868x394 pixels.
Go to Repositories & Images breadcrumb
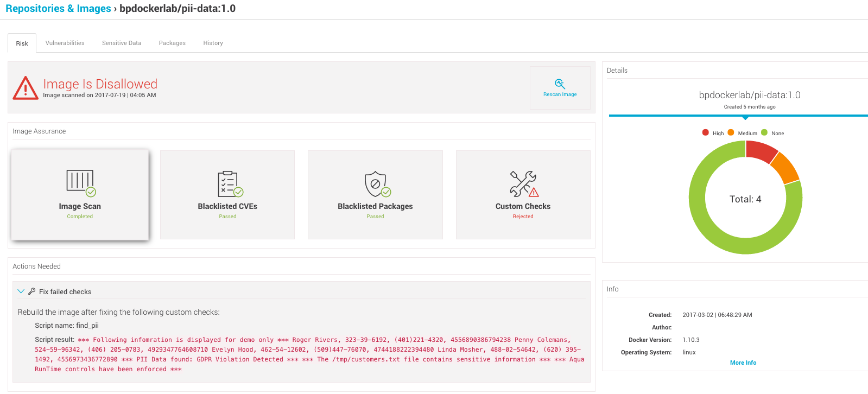58,9
